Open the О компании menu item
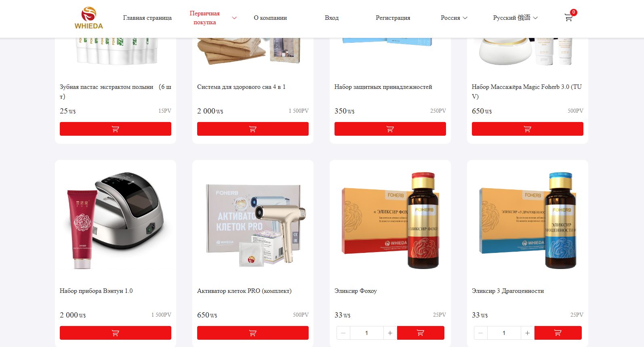The image size is (644, 347). (x=270, y=18)
